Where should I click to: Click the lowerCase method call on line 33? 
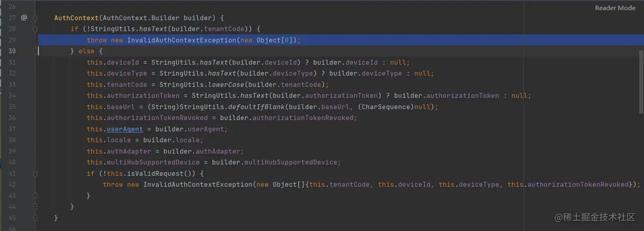click(226, 85)
